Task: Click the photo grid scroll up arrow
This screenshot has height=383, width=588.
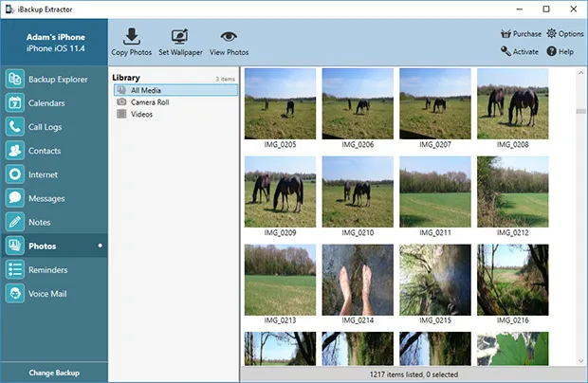Action: point(580,72)
